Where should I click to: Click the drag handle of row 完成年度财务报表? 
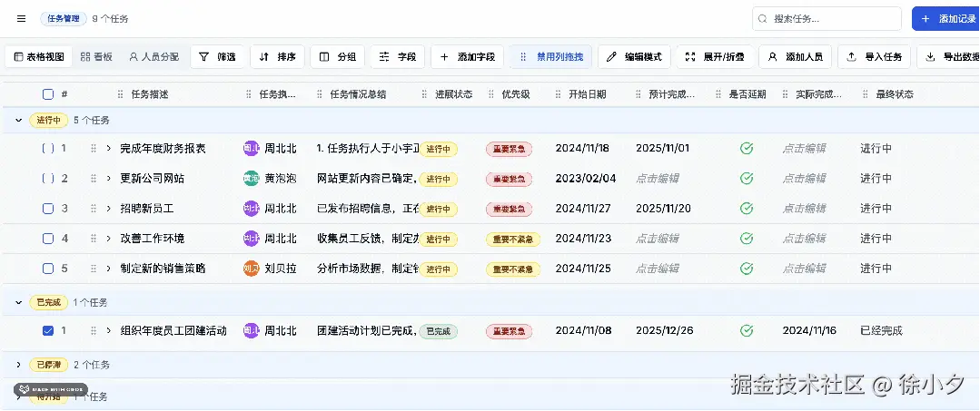94,149
